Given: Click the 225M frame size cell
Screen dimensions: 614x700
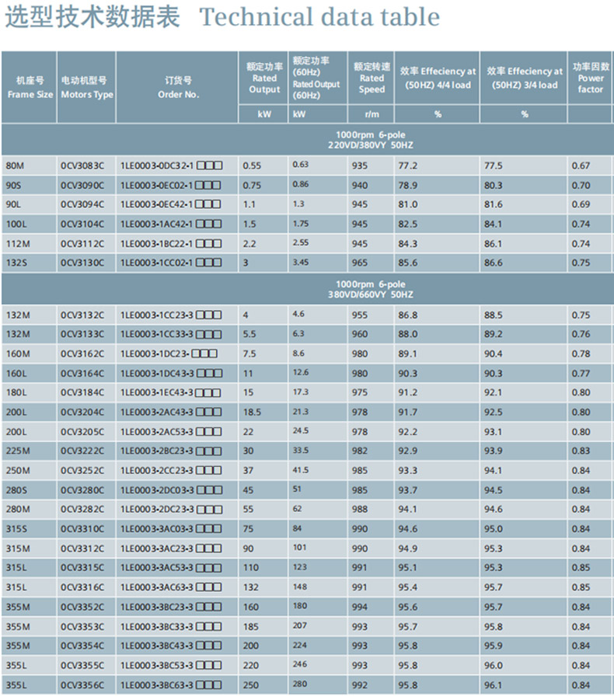Looking at the screenshot, I should tap(18, 451).
